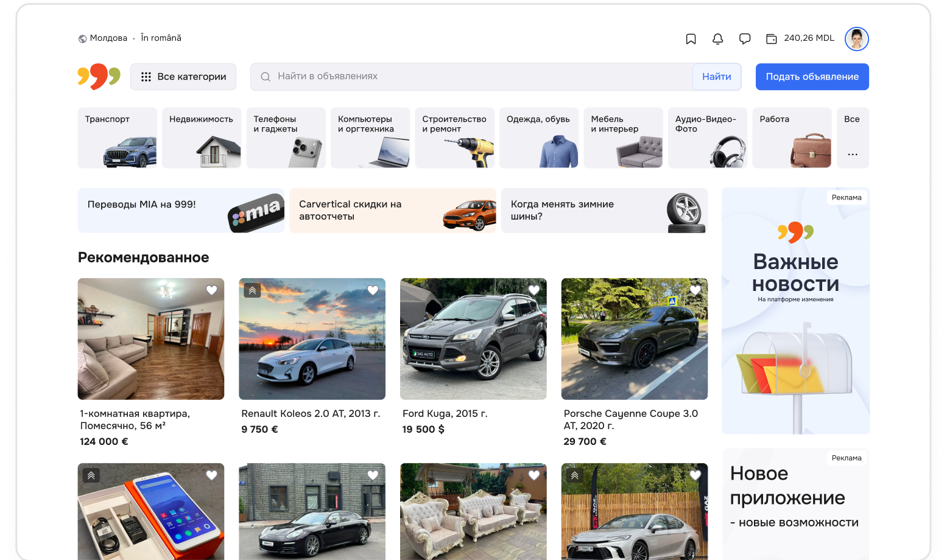The width and height of the screenshot is (947, 560).
Task: Open saved bookmarks icon in header
Action: [x=691, y=39]
